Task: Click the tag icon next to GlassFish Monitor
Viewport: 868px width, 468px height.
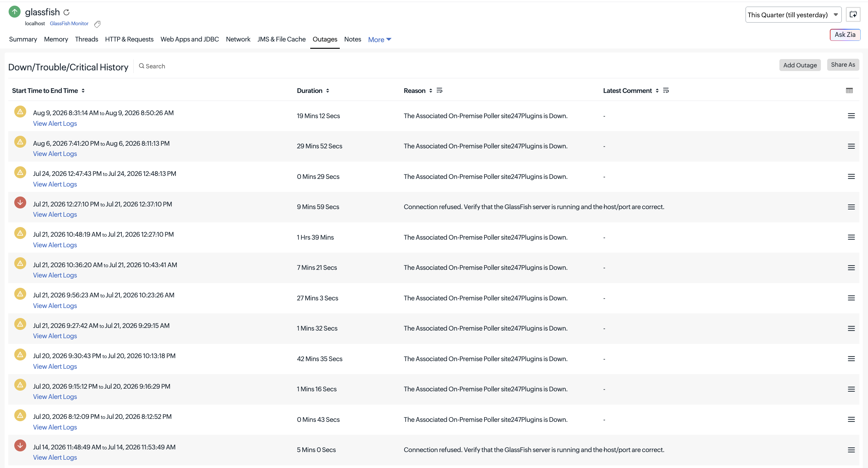Action: coord(97,24)
